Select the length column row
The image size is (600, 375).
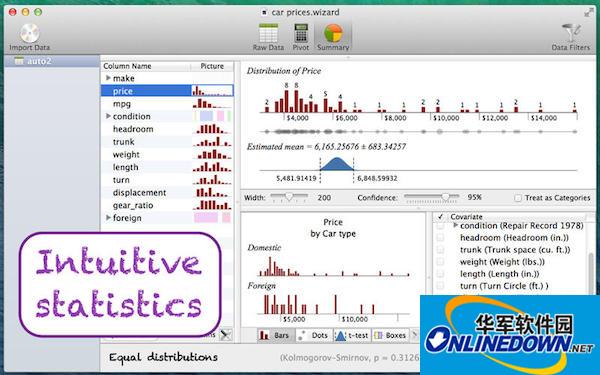click(x=167, y=167)
